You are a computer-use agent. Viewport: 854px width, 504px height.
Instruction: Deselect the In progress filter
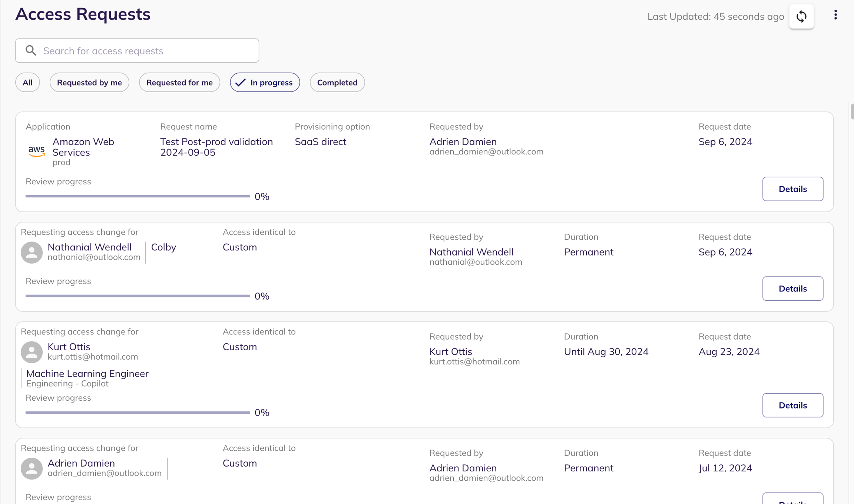(271, 82)
